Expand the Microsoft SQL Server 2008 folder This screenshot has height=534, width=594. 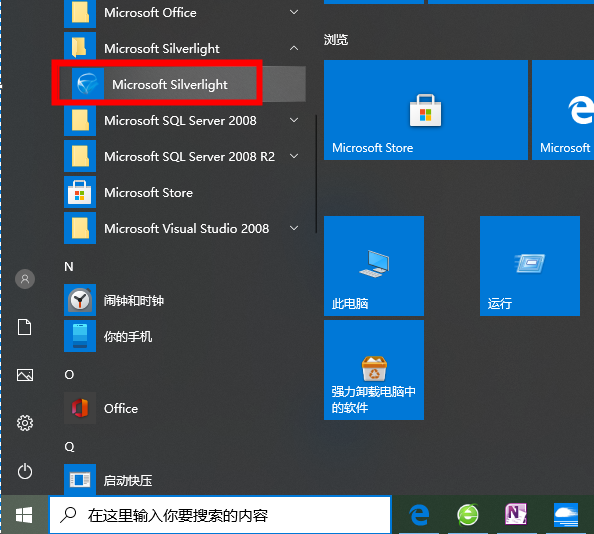coord(294,120)
